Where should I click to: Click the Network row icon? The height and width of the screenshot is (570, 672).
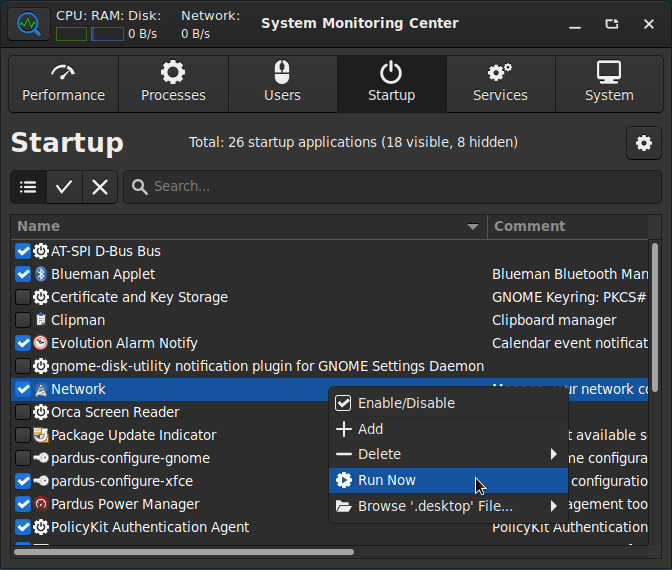[41, 389]
